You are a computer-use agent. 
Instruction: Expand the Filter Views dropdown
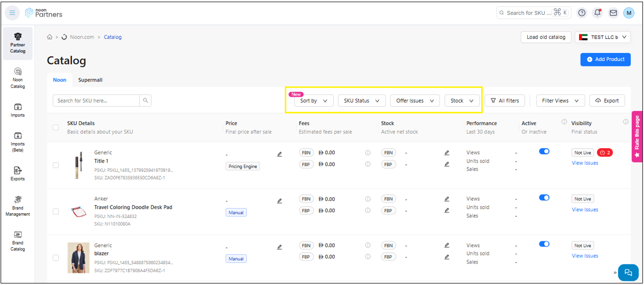[561, 101]
